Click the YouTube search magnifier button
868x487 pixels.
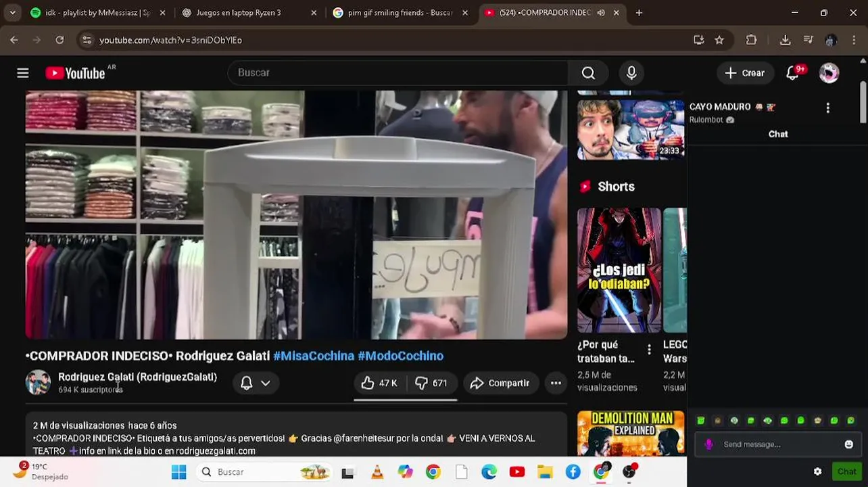pos(588,73)
